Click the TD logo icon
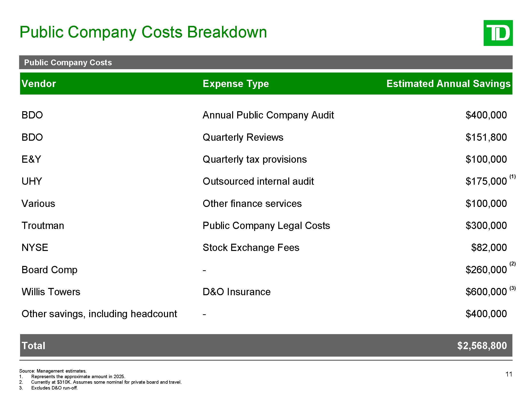 pyautogui.click(x=498, y=33)
